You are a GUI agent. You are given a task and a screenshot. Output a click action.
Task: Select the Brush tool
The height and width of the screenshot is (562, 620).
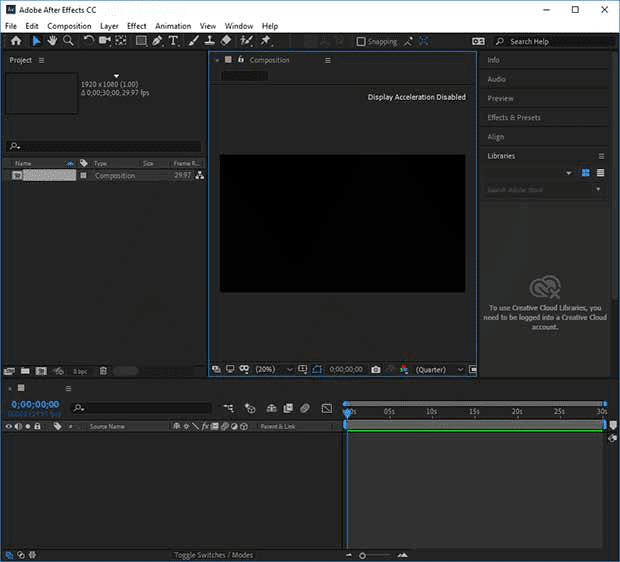point(193,41)
